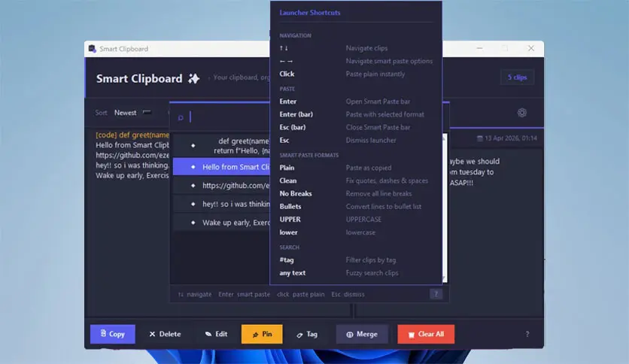Click the Bullets format entry
This screenshot has height=364, width=629.
(x=290, y=207)
